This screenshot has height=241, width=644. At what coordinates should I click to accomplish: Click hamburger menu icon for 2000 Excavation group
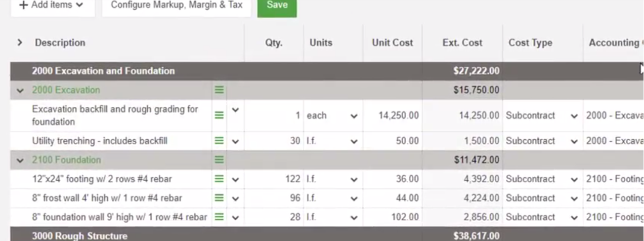pos(219,90)
